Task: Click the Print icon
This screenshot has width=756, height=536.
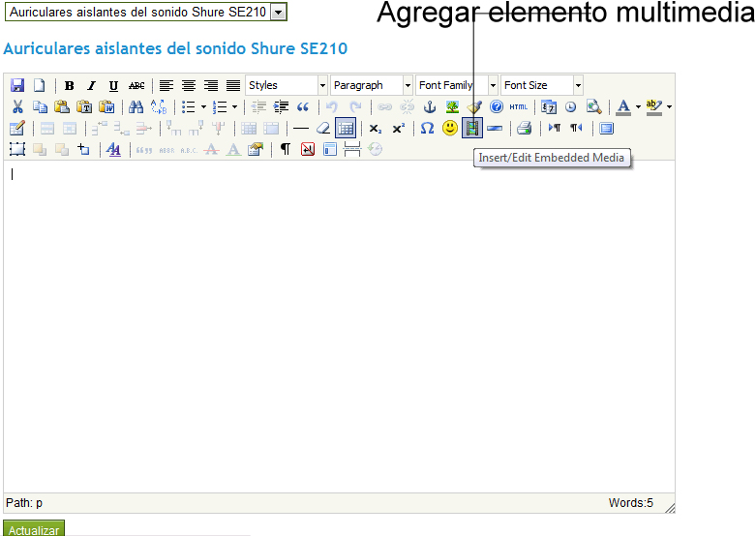Action: pos(524,129)
